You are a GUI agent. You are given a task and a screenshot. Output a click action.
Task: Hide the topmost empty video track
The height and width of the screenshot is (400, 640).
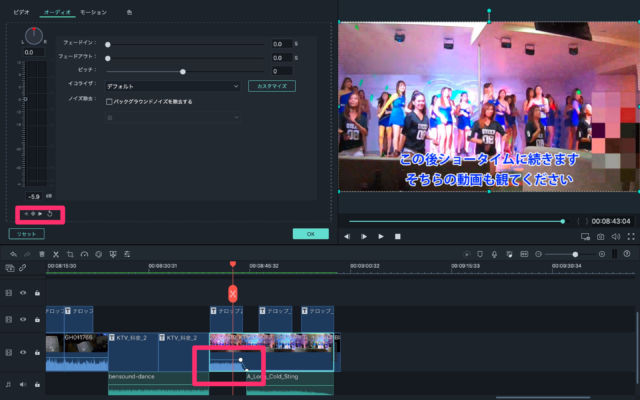point(23,293)
